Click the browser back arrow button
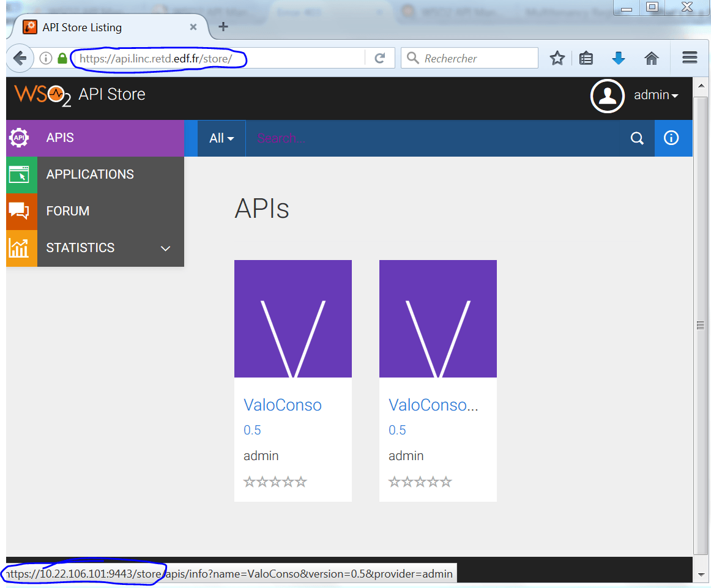This screenshot has height=588, width=711. tap(20, 58)
